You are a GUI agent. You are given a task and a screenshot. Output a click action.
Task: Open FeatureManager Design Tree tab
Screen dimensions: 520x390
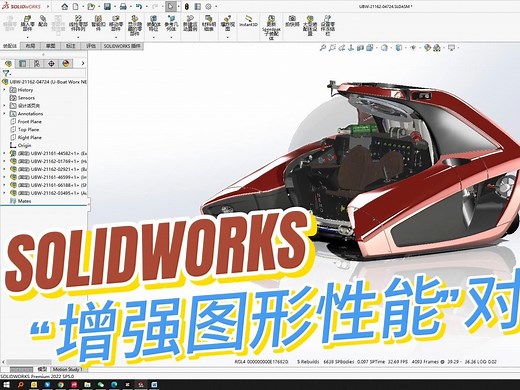coord(8,63)
